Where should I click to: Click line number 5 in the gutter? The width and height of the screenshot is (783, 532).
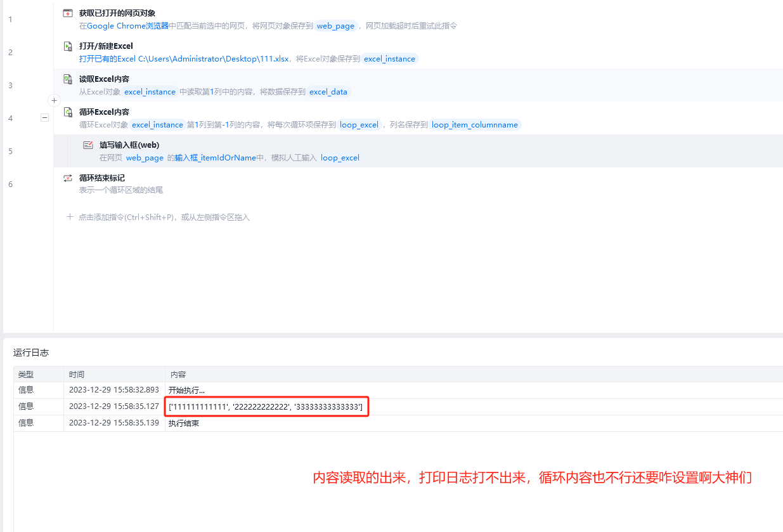coord(10,152)
